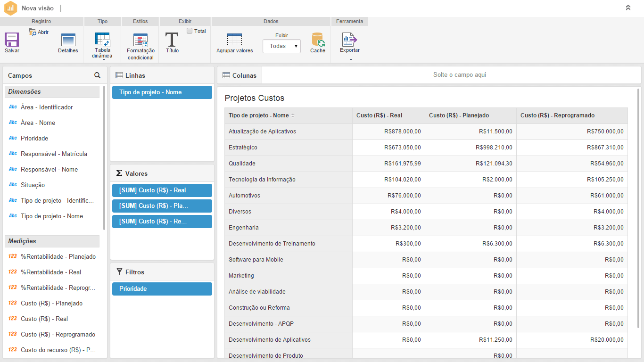Open a saved view with Abrir
This screenshot has height=362, width=644.
coord(39,32)
